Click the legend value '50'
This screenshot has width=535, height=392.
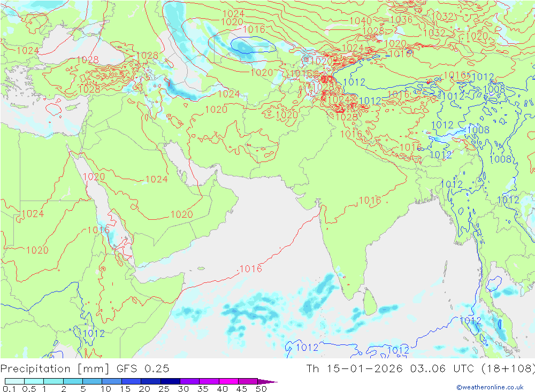(261, 389)
